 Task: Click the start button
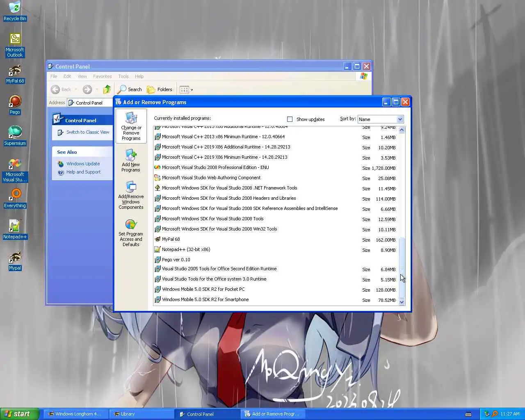click(x=20, y=414)
